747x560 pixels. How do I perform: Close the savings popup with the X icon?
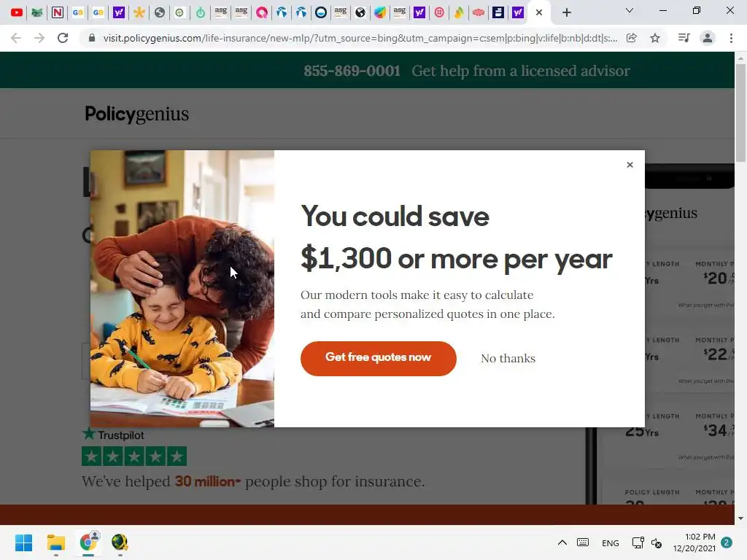[x=630, y=165]
